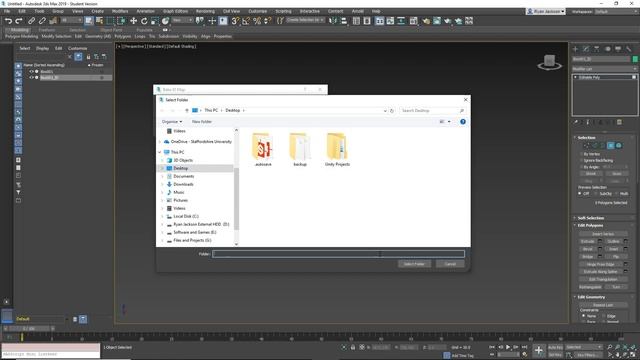This screenshot has height=360, width=640.
Task: Toggle visibility eye of selected Box object
Action: pyautogui.click(x=31, y=78)
